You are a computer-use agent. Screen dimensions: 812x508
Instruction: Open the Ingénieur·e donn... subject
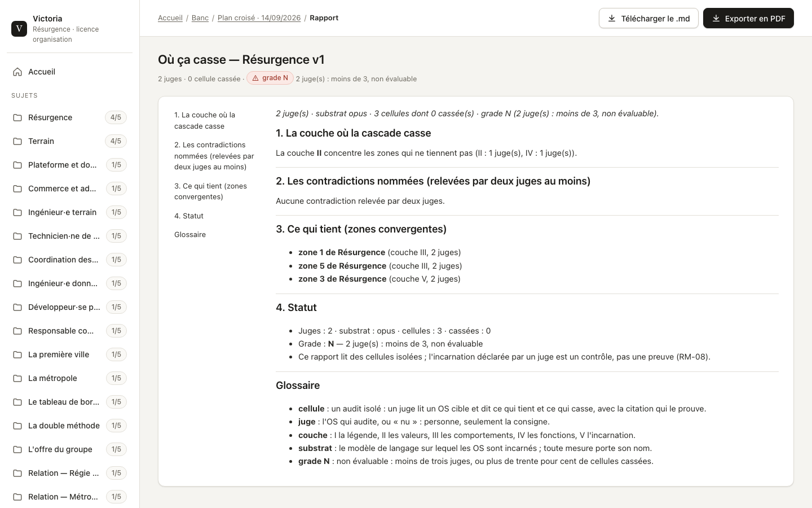pyautogui.click(x=69, y=283)
